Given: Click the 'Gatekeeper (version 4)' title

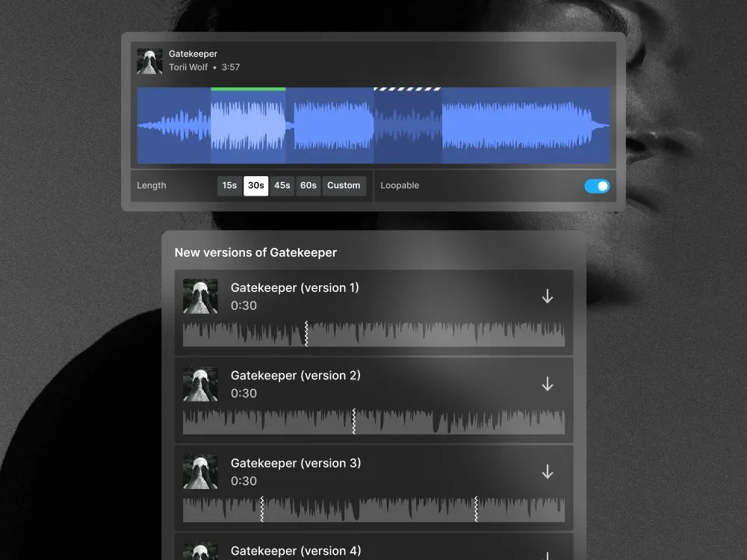Looking at the screenshot, I should 296,550.
